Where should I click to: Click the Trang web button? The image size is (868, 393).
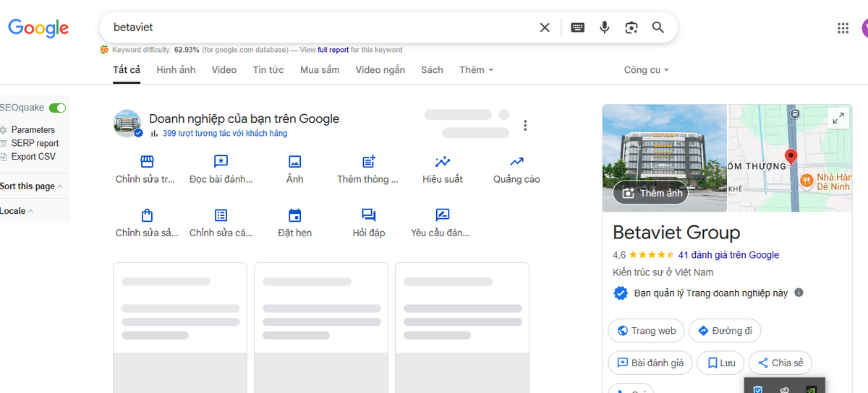point(646,331)
